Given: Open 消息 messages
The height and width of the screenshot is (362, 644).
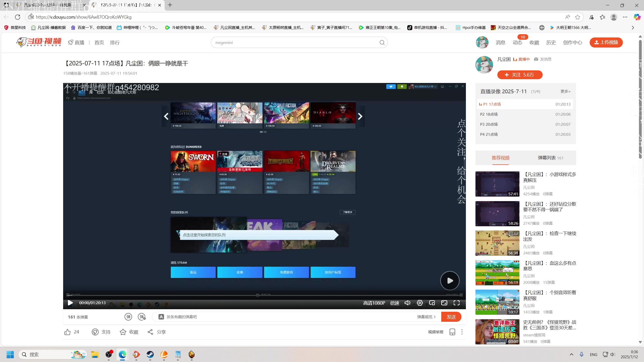Looking at the screenshot, I should tap(500, 42).
